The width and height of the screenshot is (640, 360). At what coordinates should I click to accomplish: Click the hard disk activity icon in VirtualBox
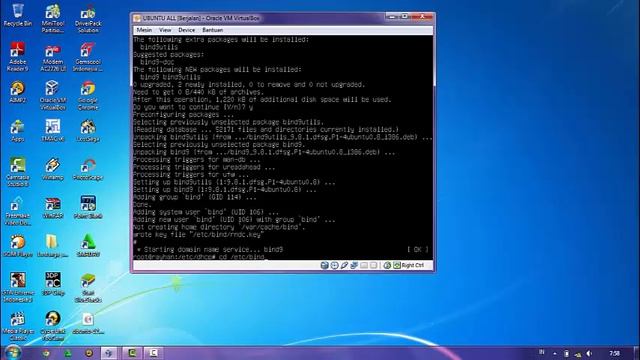[x=324, y=265]
